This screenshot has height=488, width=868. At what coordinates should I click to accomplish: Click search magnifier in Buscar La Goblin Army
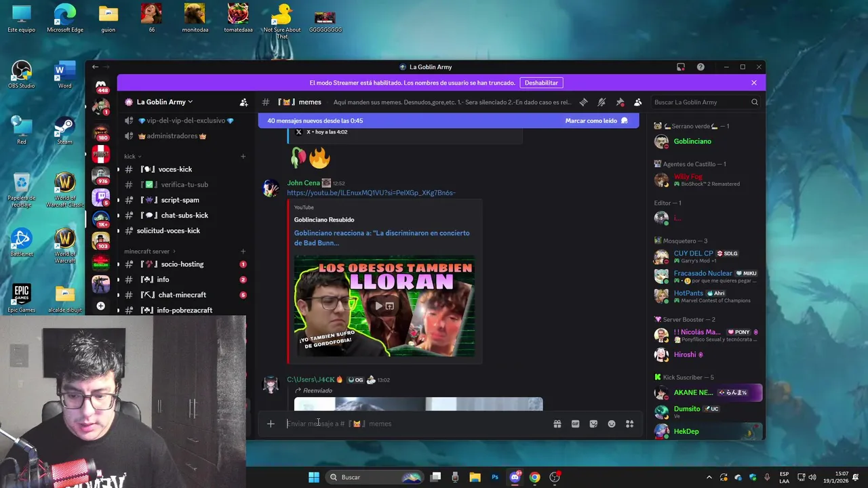pyautogui.click(x=754, y=102)
